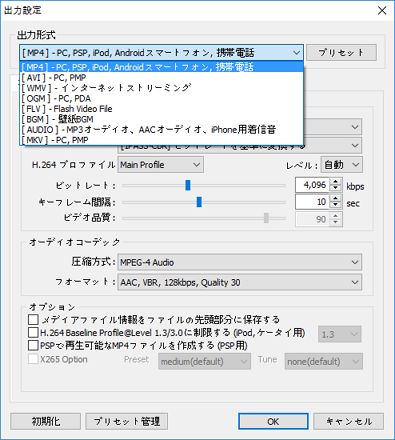Viewport: 395px width, 440px height.
Task: Increase keyframe interval with up arrow
Action: (336, 198)
